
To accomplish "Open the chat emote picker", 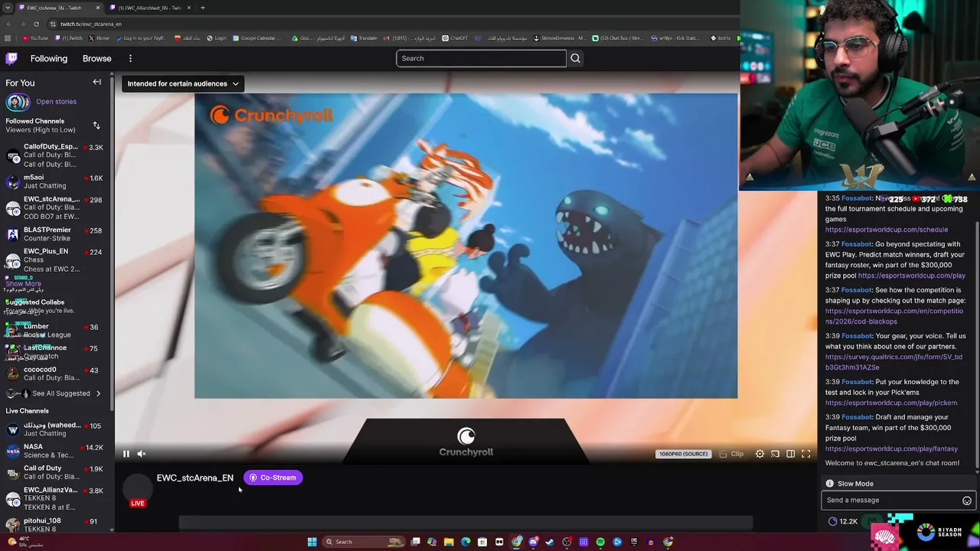I will pyautogui.click(x=966, y=500).
